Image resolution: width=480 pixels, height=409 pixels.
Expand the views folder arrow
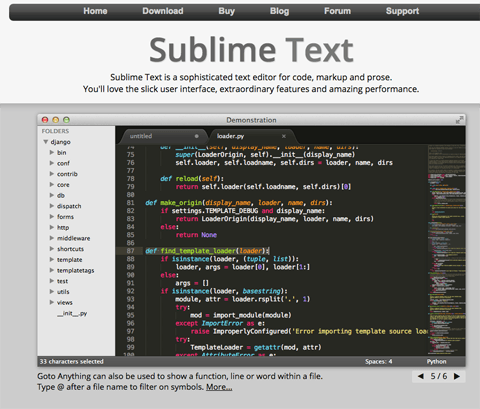tap(52, 302)
